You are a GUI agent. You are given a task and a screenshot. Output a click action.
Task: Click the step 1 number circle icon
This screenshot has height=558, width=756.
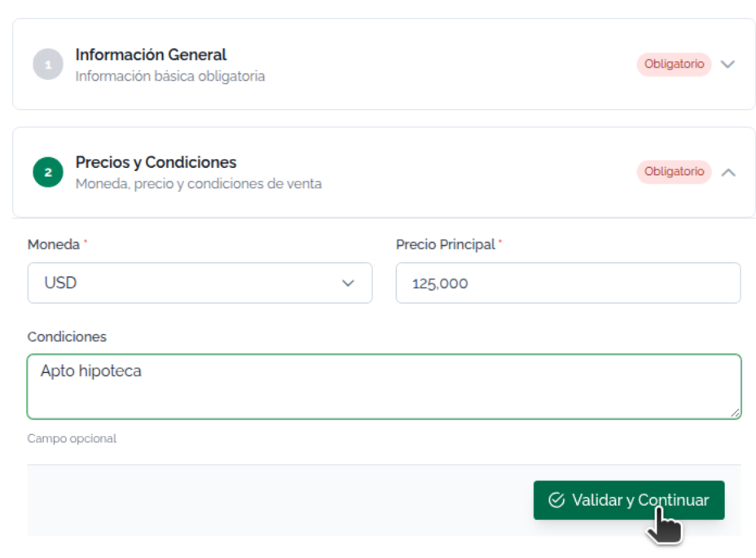click(x=48, y=64)
